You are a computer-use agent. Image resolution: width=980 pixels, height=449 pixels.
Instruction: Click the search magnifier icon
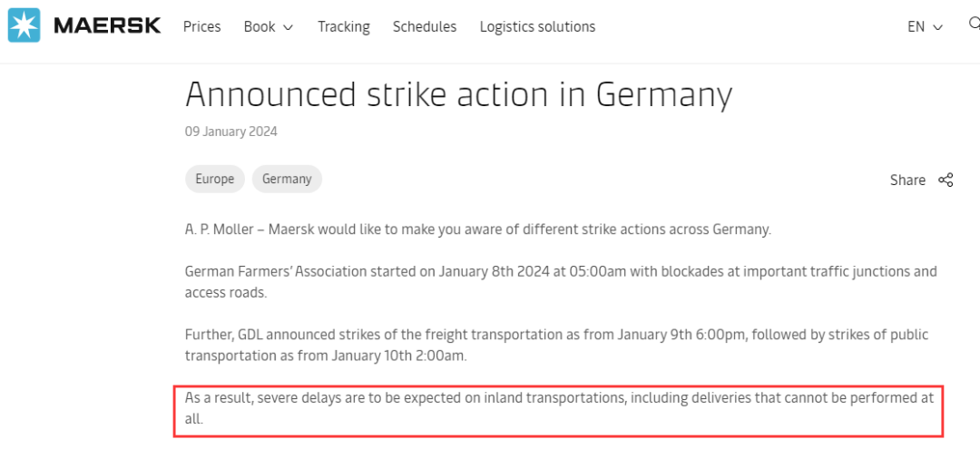pos(974,24)
